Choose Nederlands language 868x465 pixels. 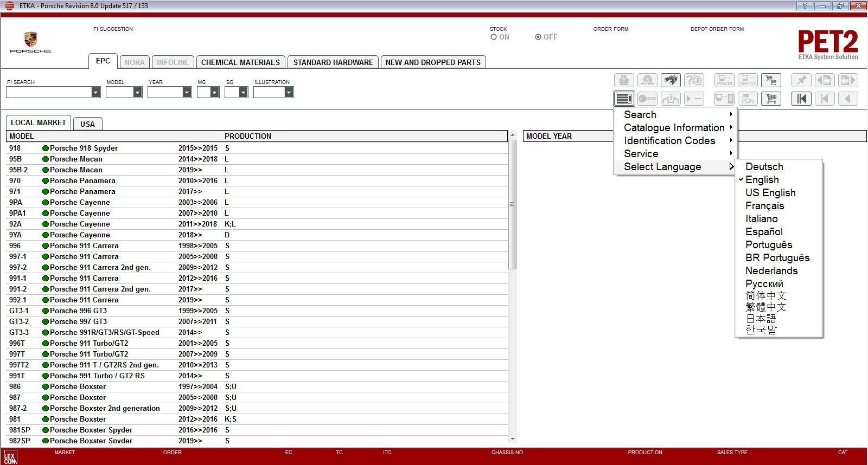coord(779,271)
